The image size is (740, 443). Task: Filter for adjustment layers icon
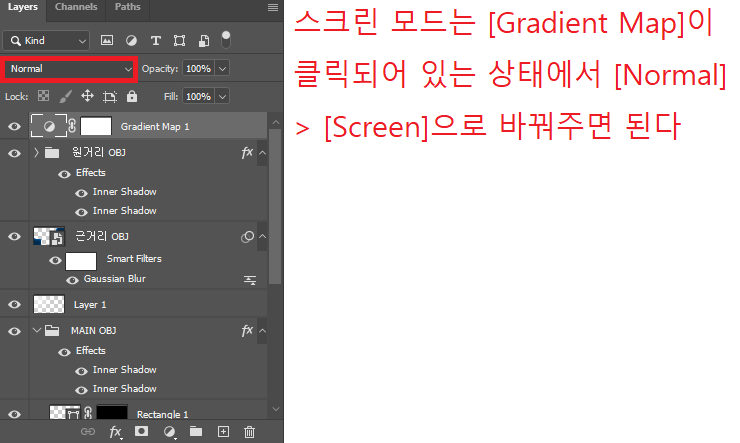[x=131, y=41]
